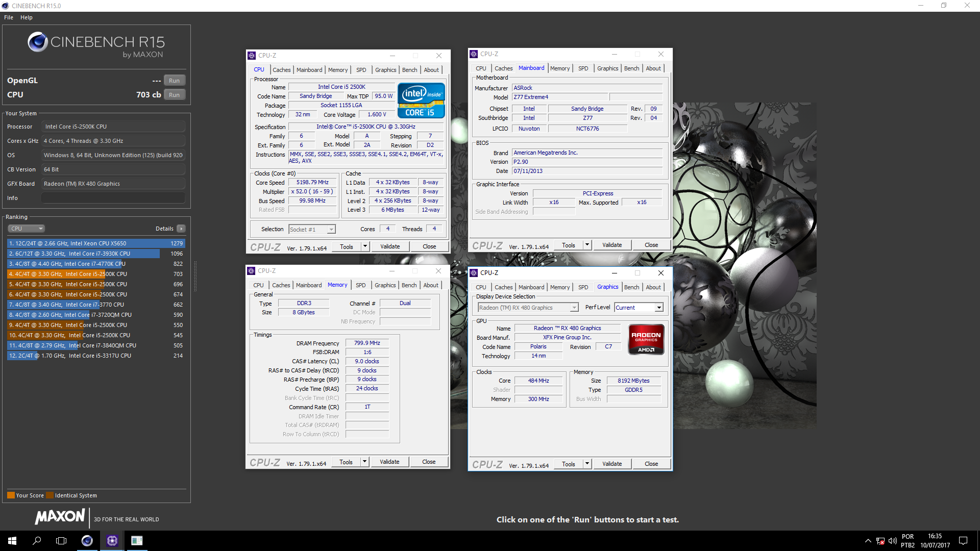This screenshot has width=980, height=551.
Task: Switch to SPD tab in Mainboard window
Action: [583, 68]
